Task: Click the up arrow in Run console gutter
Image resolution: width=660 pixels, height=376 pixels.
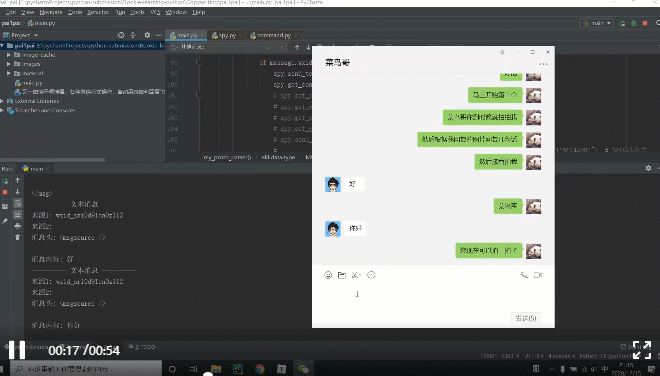Action: point(18,180)
